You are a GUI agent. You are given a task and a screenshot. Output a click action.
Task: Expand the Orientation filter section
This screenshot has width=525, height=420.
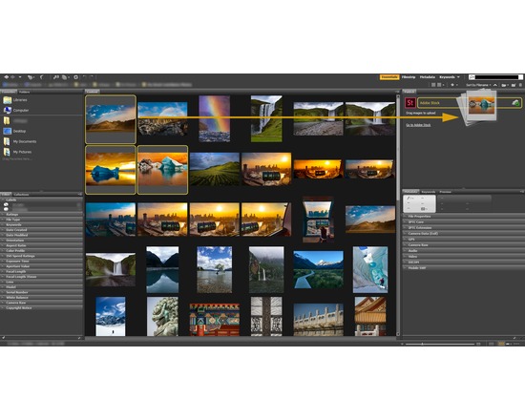click(41, 241)
